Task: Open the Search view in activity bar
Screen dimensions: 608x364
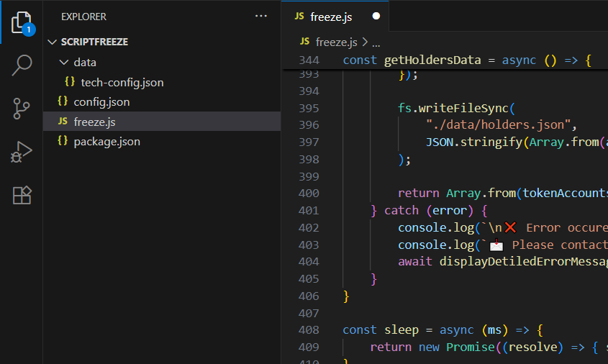Action: (x=22, y=65)
